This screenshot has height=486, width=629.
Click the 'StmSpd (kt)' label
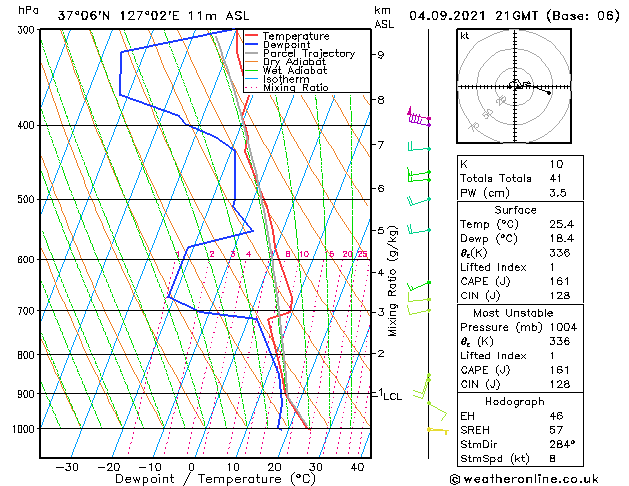point(495,459)
